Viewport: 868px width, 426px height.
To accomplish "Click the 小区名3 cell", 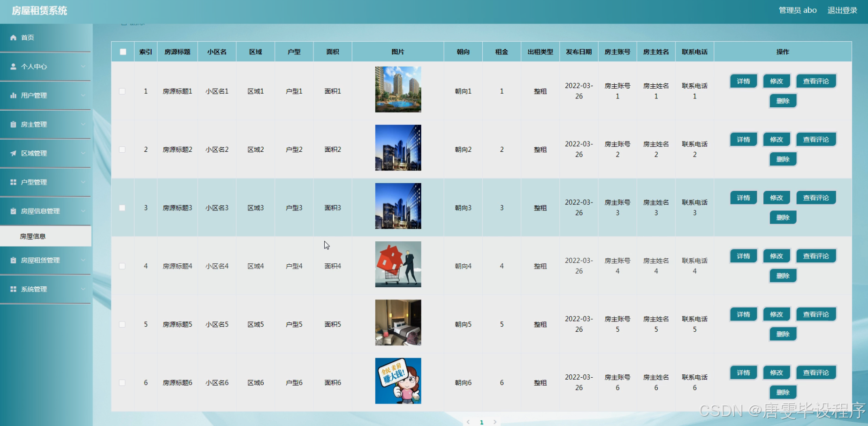I will pyautogui.click(x=217, y=208).
